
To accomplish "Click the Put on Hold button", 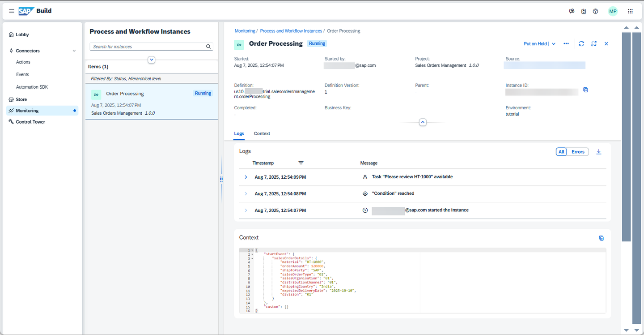I will pyautogui.click(x=535, y=44).
